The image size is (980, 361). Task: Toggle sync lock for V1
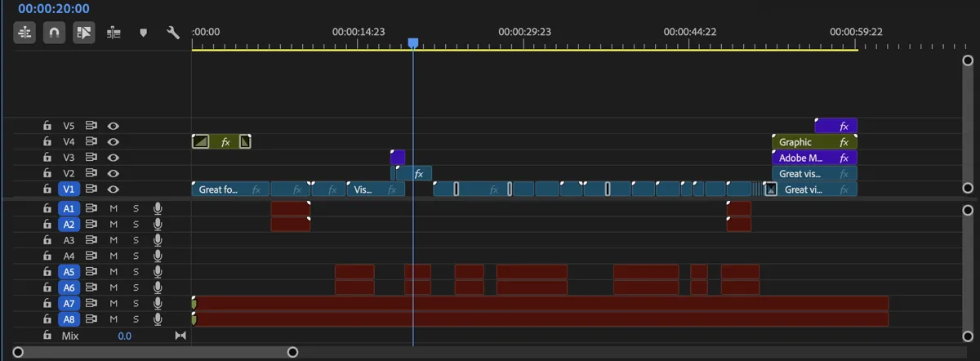tap(91, 189)
